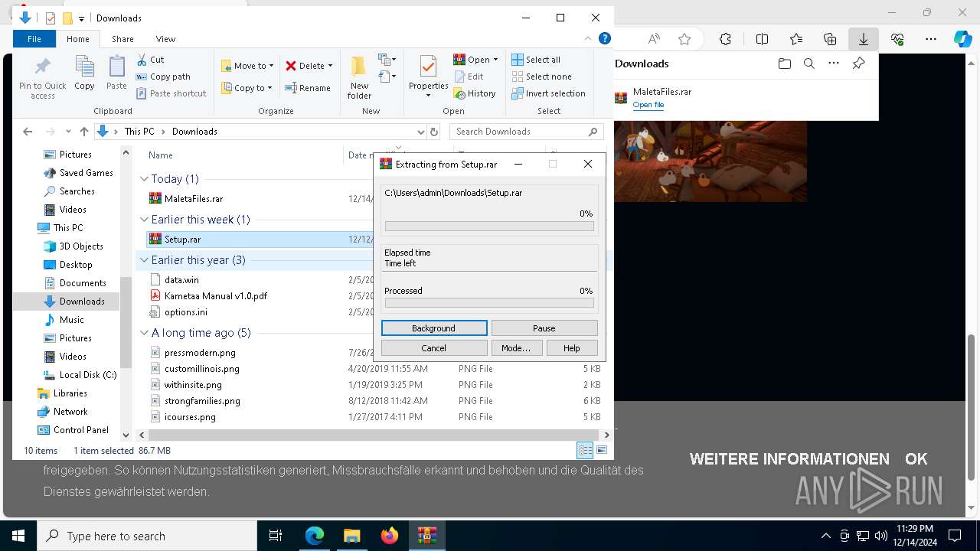This screenshot has height=551, width=980.
Task: Go back in Explorer navigation
Action: click(x=28, y=132)
